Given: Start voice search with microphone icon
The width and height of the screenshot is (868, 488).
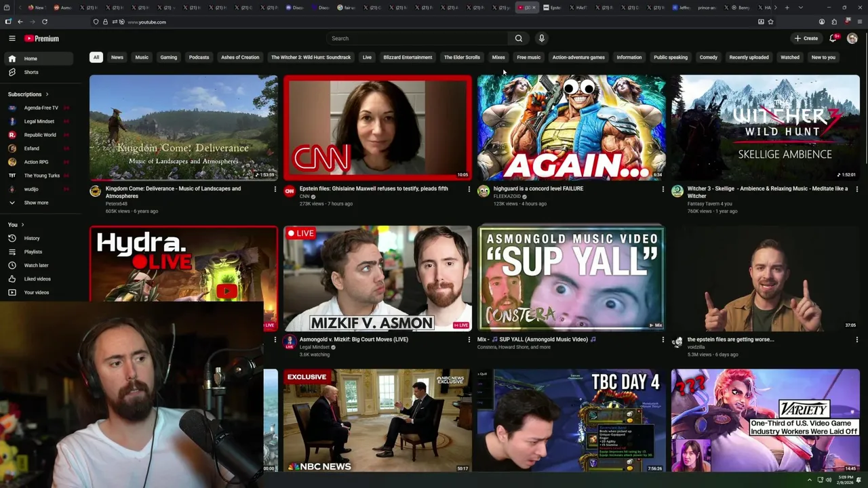Looking at the screenshot, I should [x=541, y=39].
